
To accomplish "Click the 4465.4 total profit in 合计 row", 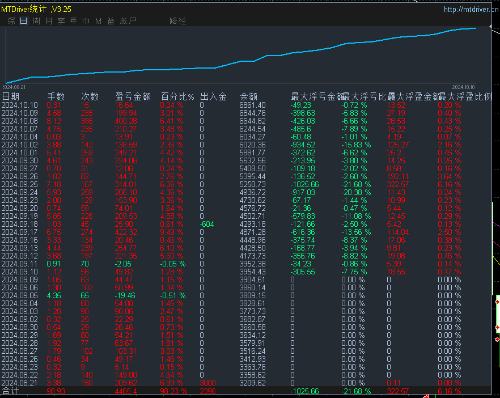I will [x=126, y=391].
